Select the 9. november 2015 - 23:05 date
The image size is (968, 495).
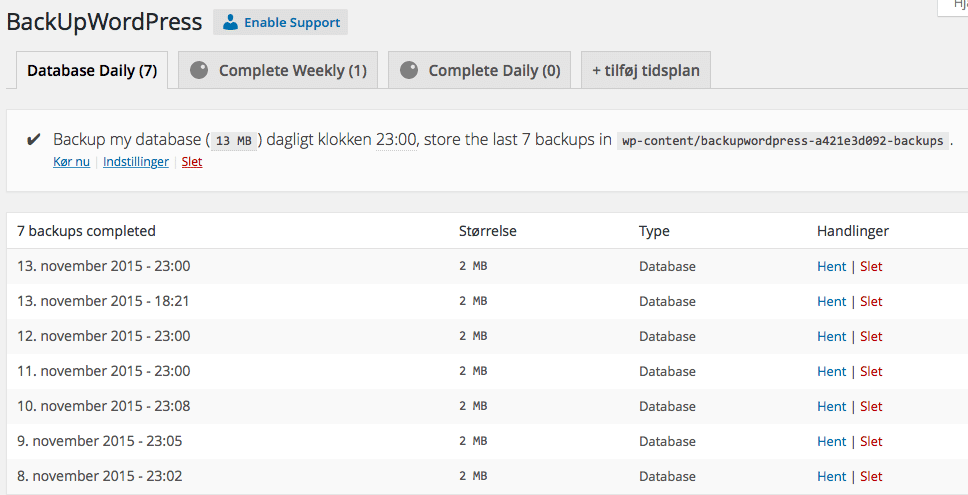(100, 441)
